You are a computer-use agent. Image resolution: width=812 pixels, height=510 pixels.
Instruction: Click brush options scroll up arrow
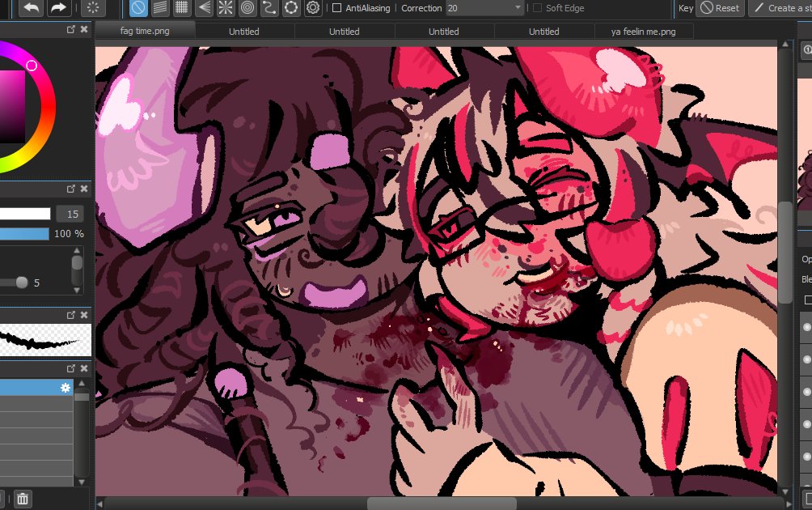77,250
